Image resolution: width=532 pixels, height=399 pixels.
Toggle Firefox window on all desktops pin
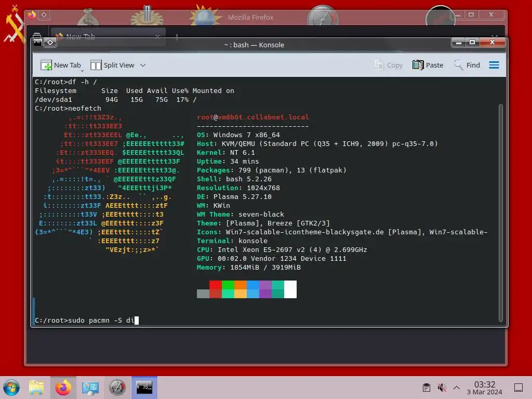tap(44, 15)
